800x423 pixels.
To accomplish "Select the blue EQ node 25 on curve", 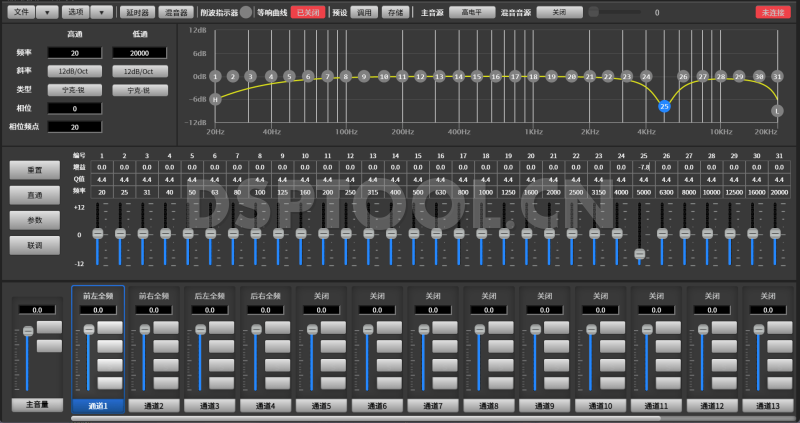I will 664,105.
